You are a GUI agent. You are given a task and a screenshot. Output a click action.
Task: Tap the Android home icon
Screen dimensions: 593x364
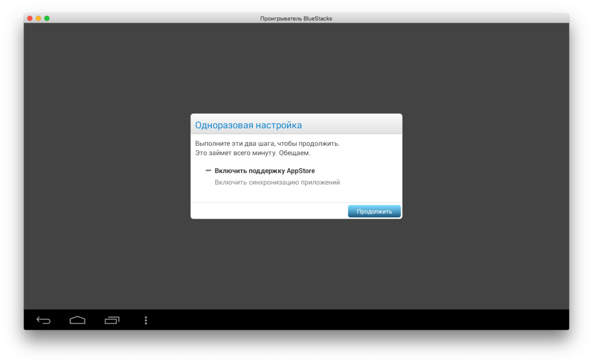78,320
